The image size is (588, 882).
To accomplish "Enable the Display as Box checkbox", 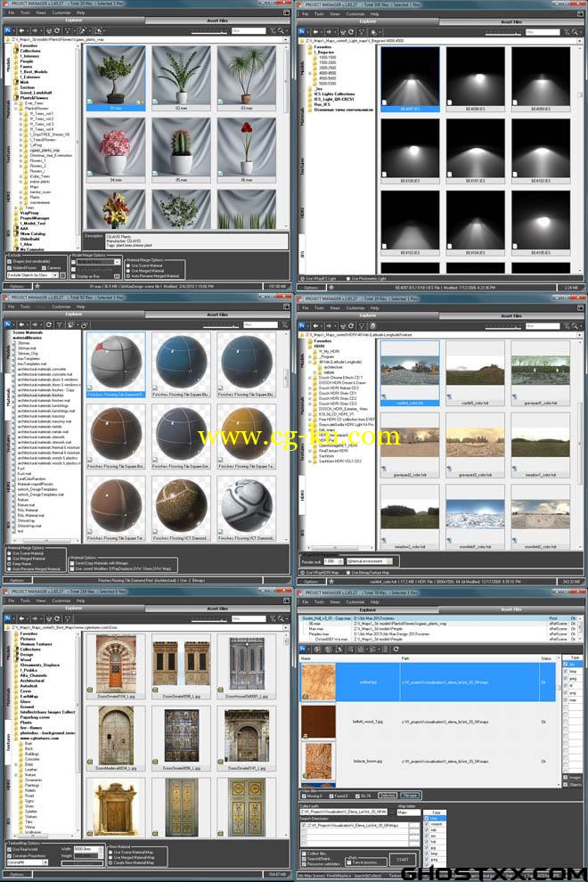I will pyautogui.click(x=73, y=276).
